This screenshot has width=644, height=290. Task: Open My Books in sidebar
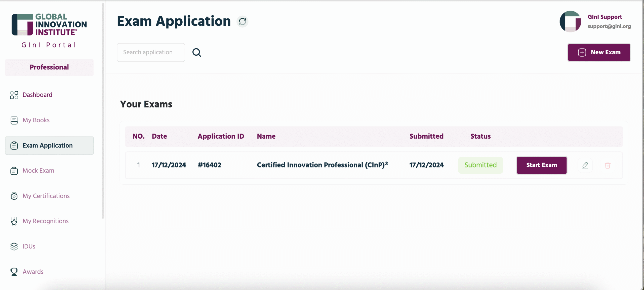coord(49,120)
